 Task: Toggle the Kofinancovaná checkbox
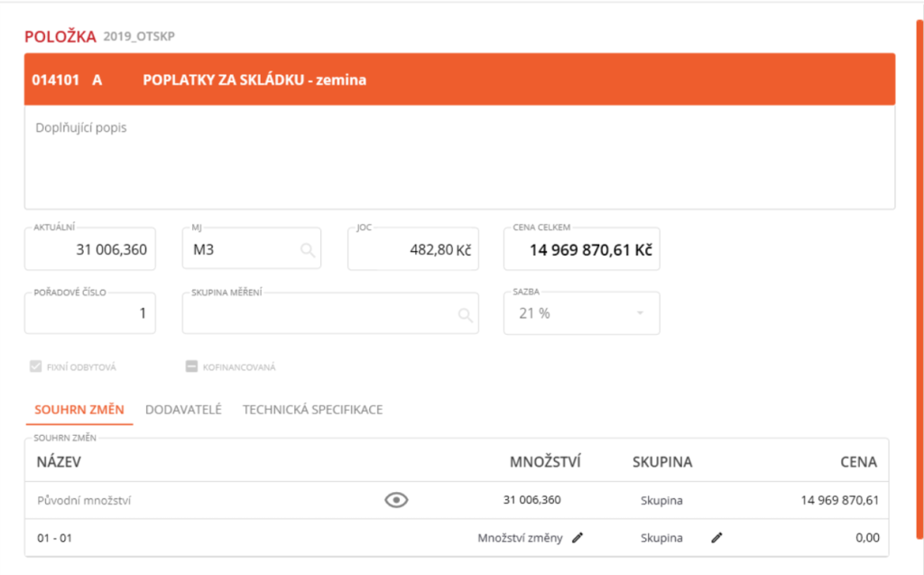191,366
